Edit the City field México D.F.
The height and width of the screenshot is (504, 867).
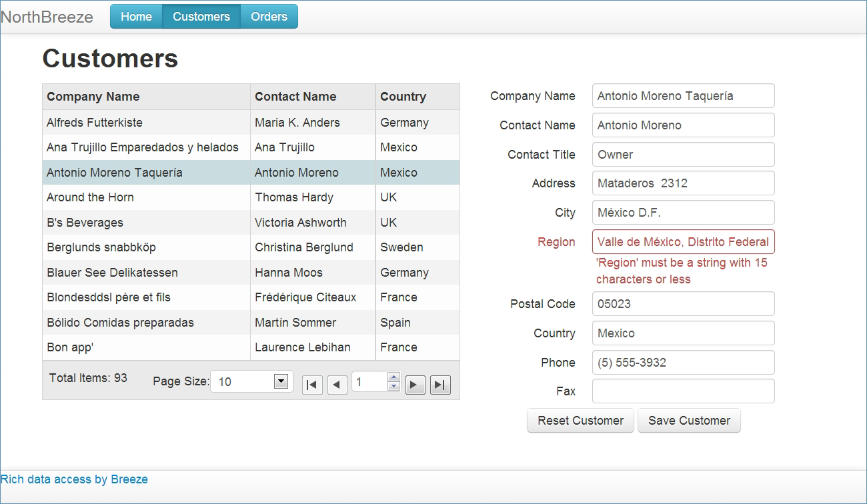(683, 213)
